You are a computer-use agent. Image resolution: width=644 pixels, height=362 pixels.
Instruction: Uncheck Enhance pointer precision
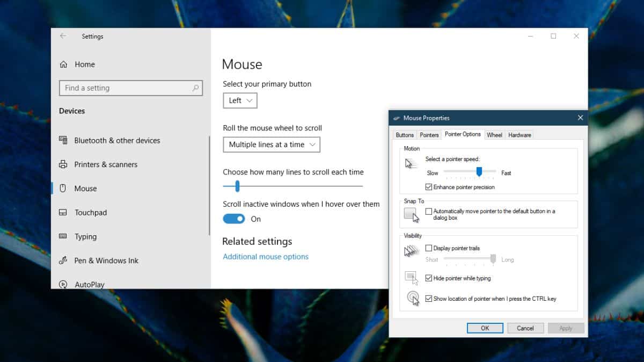point(429,187)
